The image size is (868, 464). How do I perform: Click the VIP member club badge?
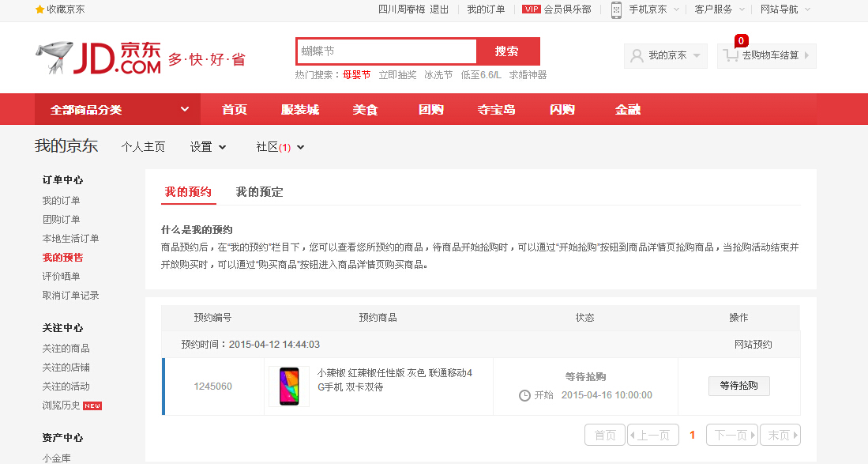(x=532, y=9)
